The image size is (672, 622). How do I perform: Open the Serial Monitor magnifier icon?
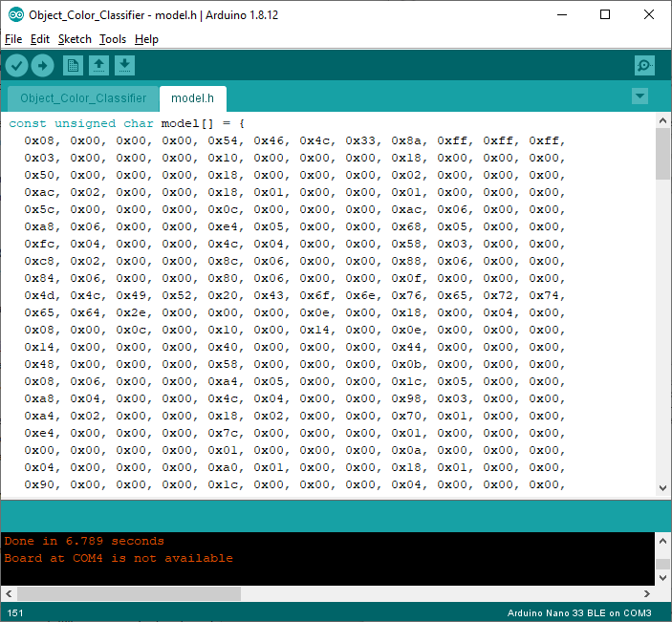[644, 65]
